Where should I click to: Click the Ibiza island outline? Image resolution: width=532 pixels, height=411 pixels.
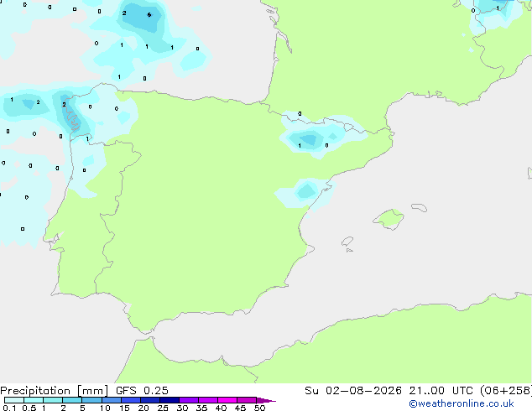[347, 242]
